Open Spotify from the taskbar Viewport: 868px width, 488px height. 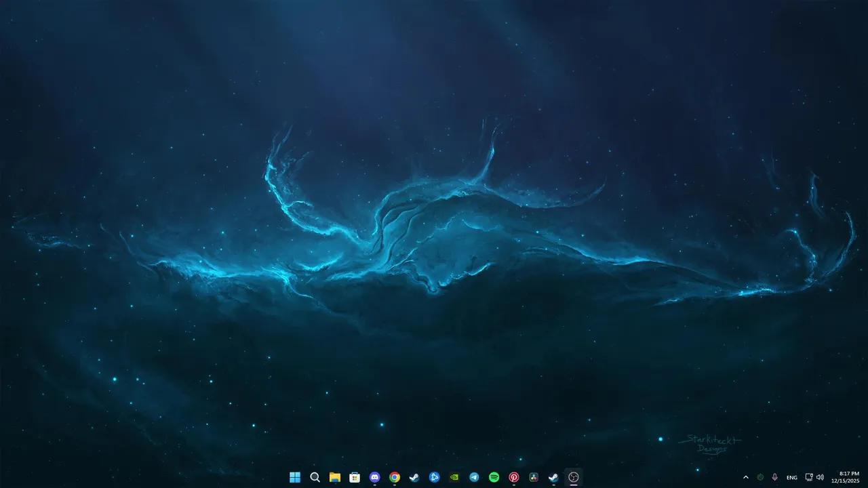click(494, 477)
